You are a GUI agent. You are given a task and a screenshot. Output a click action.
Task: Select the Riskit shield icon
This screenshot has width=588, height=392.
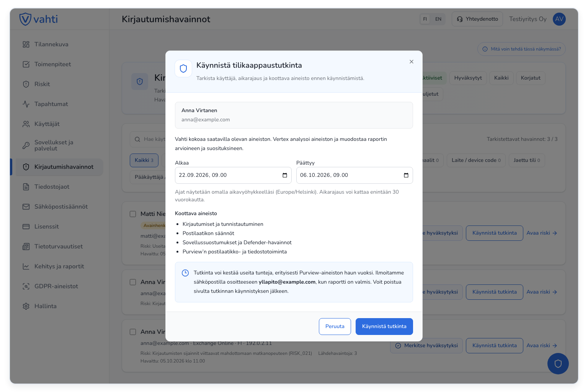pyautogui.click(x=26, y=84)
